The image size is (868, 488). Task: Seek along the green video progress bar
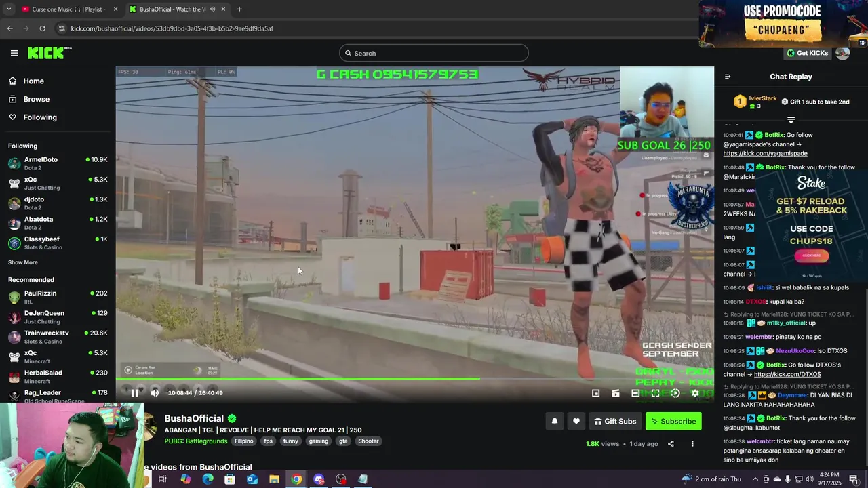[415, 379]
